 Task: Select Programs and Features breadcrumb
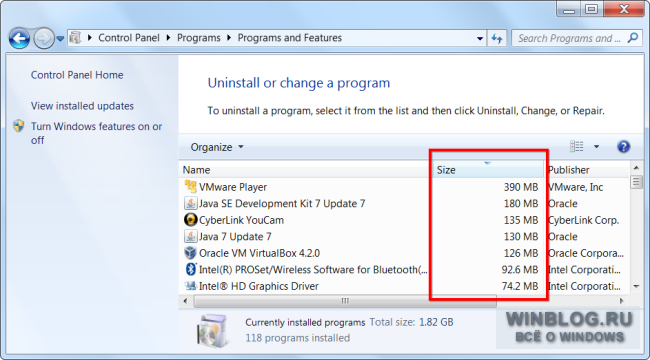coord(289,38)
